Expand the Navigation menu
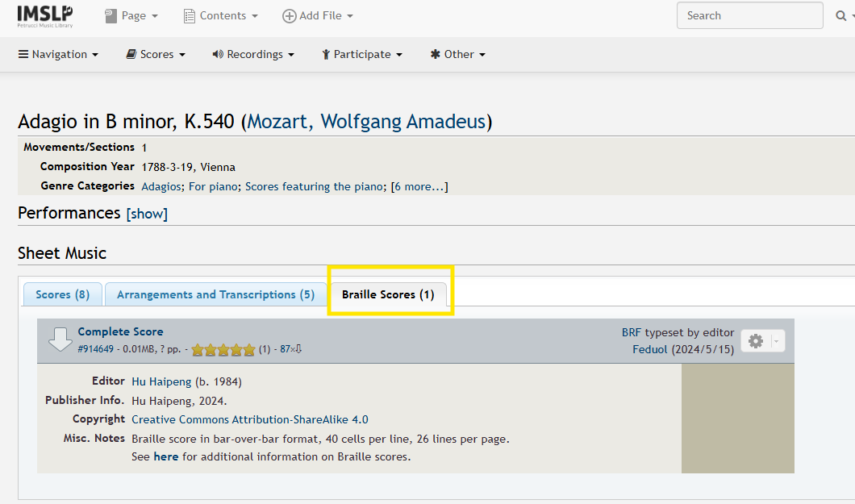Image resolution: width=855 pixels, height=504 pixels. 58,55
